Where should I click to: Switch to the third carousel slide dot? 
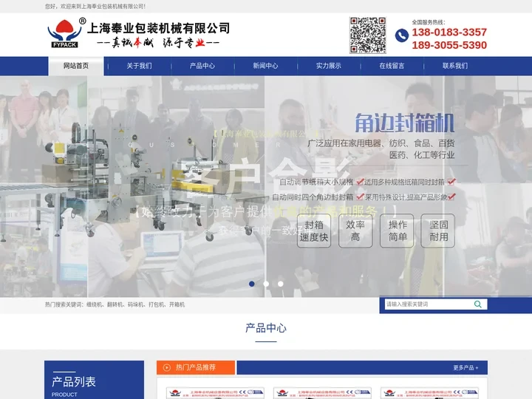click(x=280, y=284)
